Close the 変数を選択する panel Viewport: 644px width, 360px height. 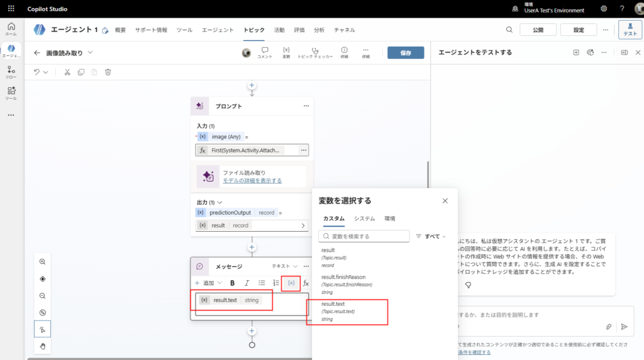pos(445,200)
